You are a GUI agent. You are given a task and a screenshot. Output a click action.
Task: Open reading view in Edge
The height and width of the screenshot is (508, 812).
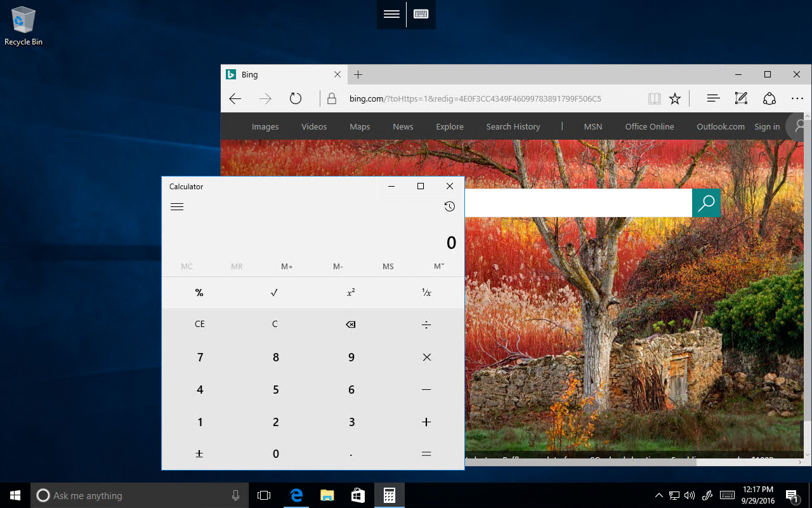(654, 98)
